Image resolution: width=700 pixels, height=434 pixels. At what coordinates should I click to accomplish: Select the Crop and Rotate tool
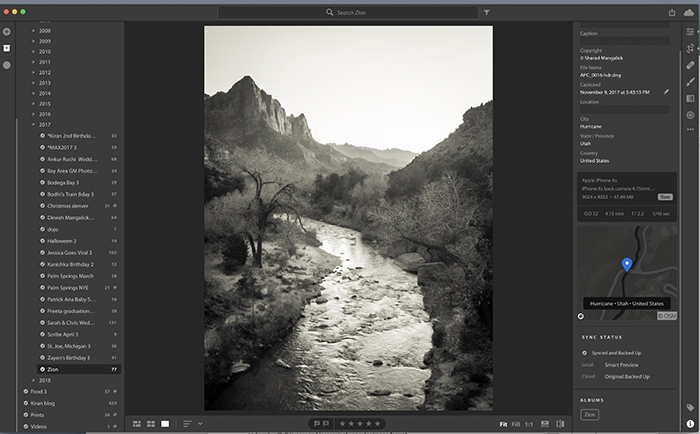690,48
